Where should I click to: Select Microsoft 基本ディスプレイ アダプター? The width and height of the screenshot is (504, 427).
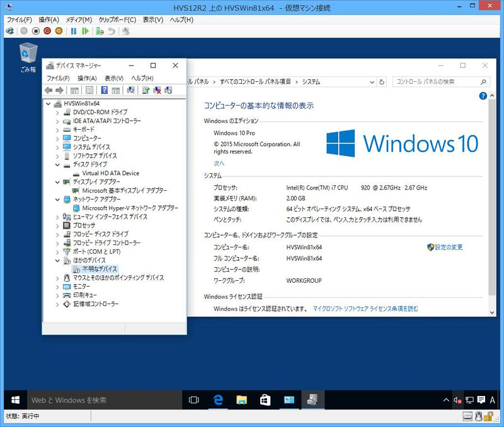point(124,191)
